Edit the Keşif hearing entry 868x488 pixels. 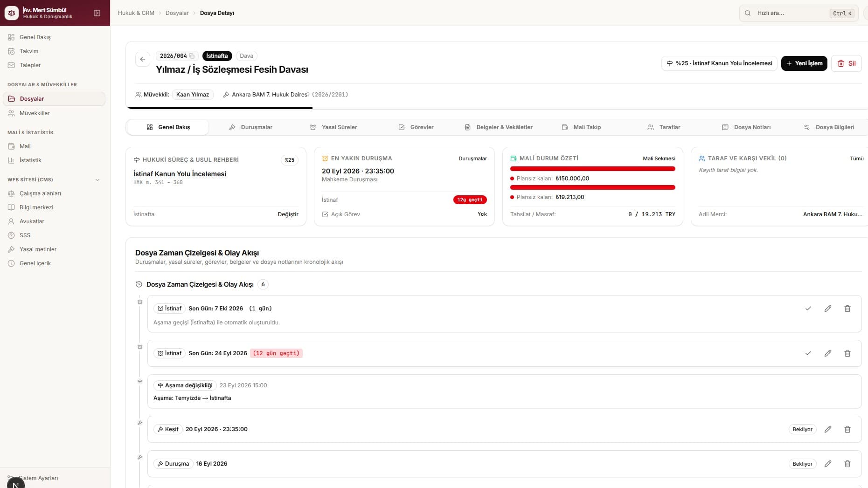[x=828, y=429]
